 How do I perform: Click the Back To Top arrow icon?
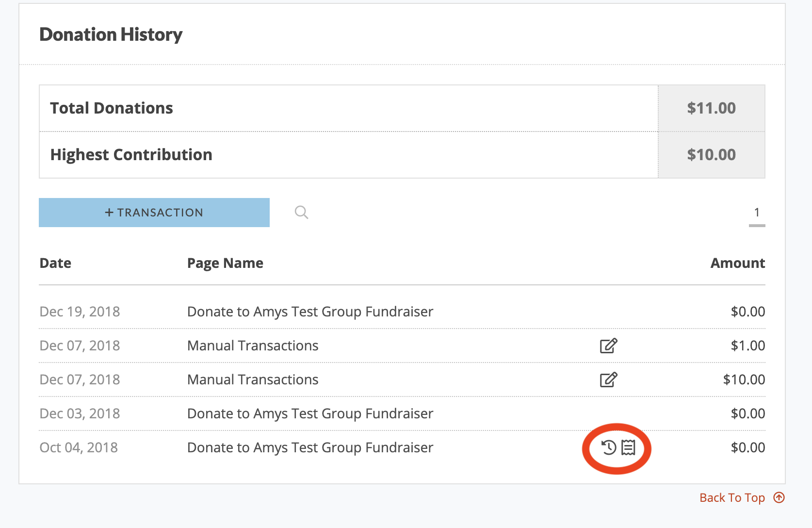[779, 497]
